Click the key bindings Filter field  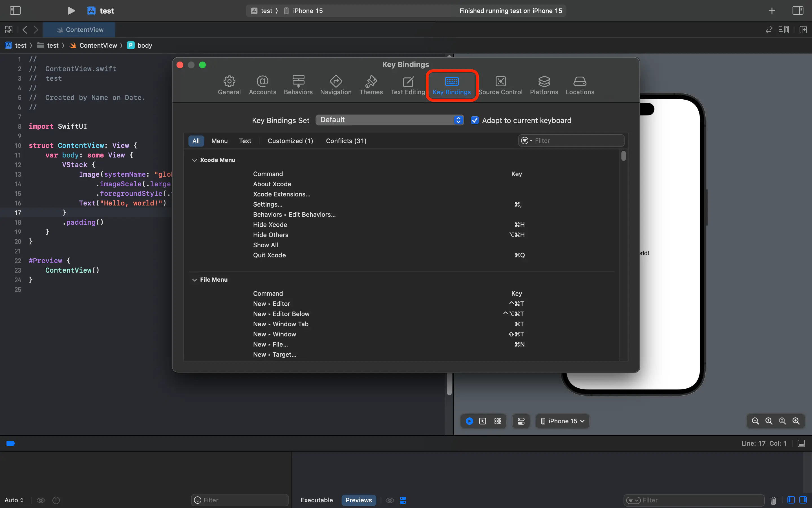tap(571, 141)
